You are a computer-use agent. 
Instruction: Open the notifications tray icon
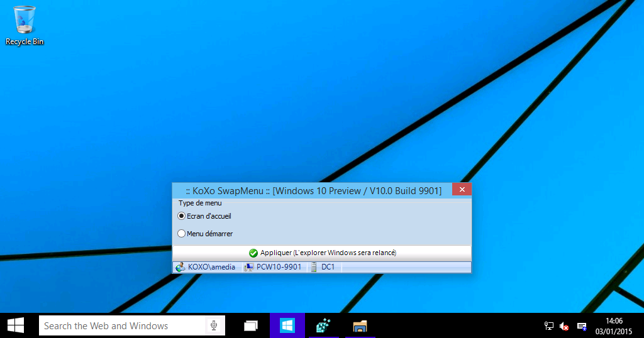[582, 327]
